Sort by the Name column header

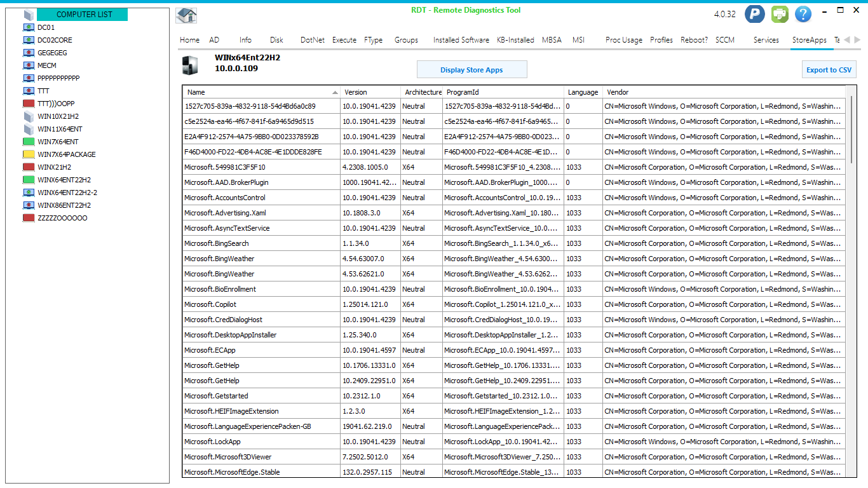click(261, 92)
